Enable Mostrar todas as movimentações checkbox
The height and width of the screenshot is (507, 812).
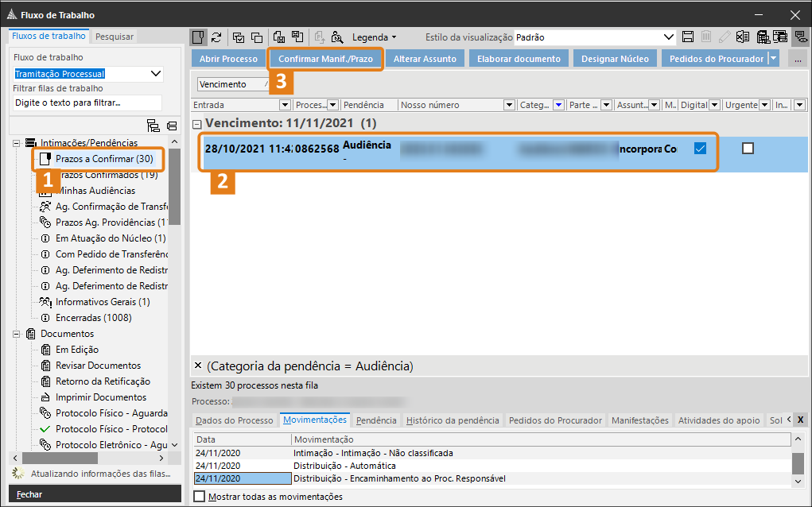[x=199, y=497]
